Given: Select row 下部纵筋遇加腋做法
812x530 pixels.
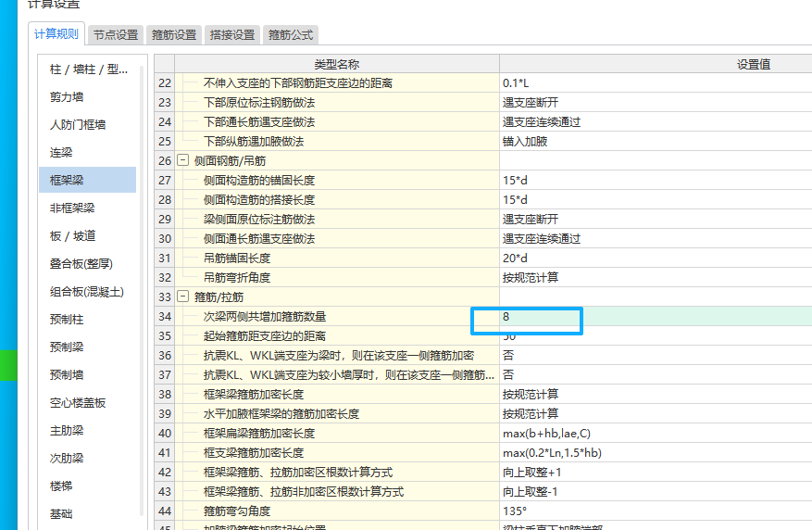Looking at the screenshot, I should click(x=337, y=142).
